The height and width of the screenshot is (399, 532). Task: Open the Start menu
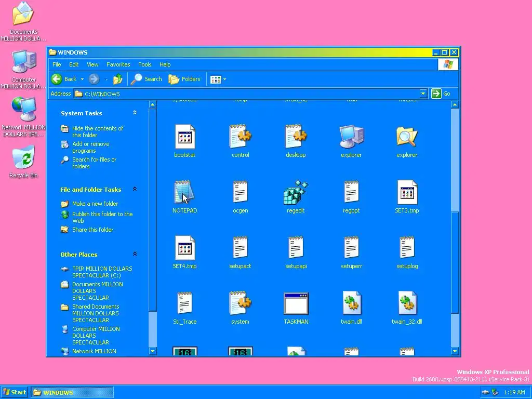[x=14, y=393]
